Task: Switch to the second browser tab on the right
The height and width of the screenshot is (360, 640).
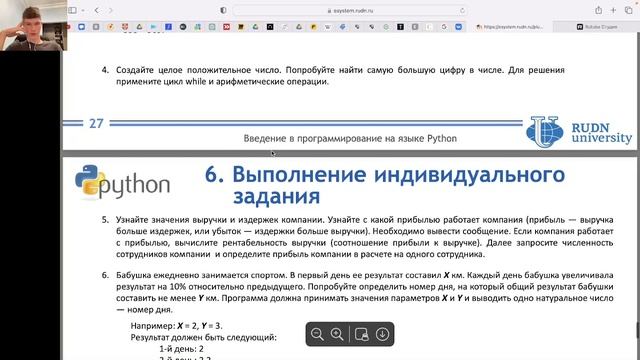Action: click(x=596, y=27)
